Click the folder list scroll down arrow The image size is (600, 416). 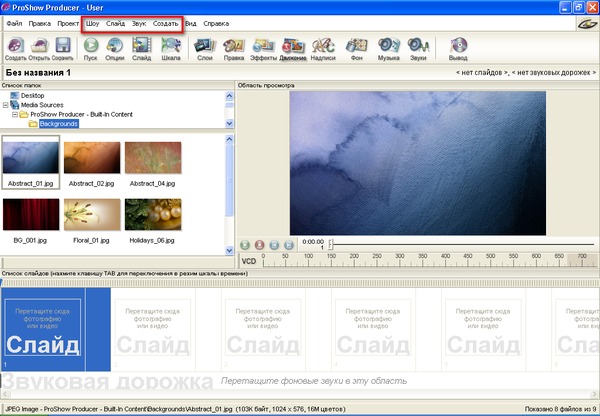(229, 123)
